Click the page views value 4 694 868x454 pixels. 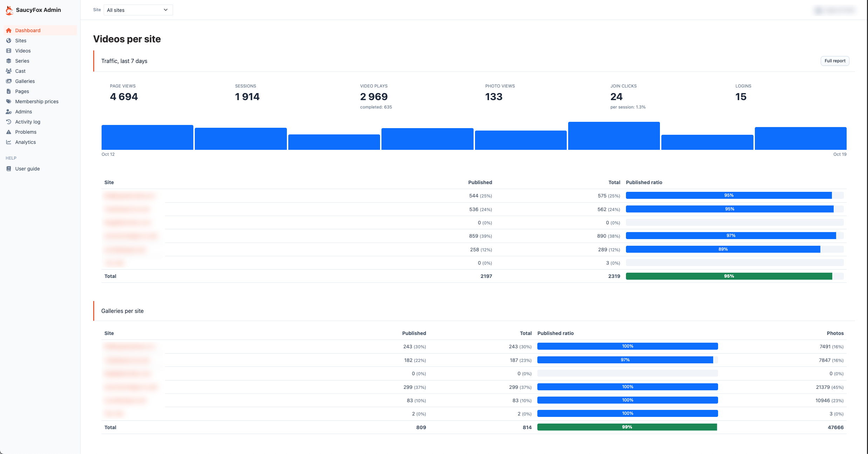pos(124,97)
